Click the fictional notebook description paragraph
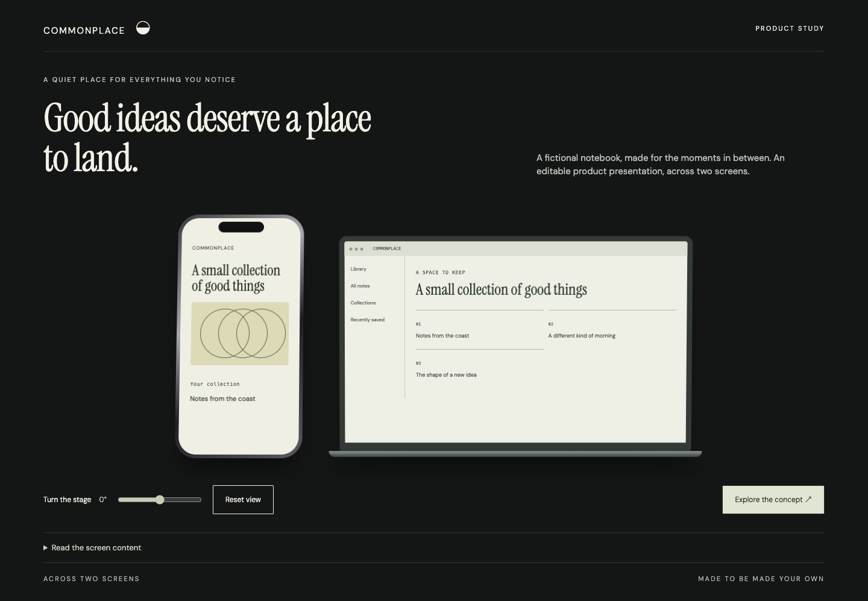This screenshot has height=601, width=868. (x=661, y=165)
